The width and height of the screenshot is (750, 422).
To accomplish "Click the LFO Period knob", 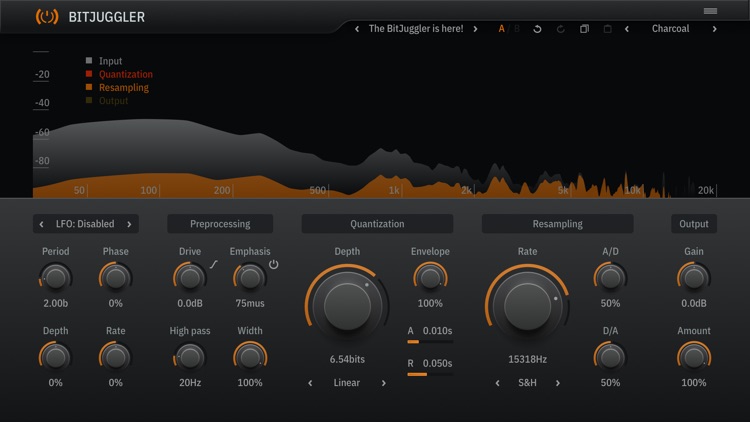I will pos(55,278).
